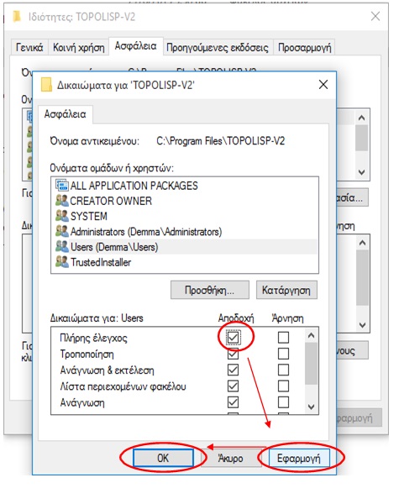Close the Δικαιώματα dialog
This screenshot has height=504, width=420.
(323, 85)
